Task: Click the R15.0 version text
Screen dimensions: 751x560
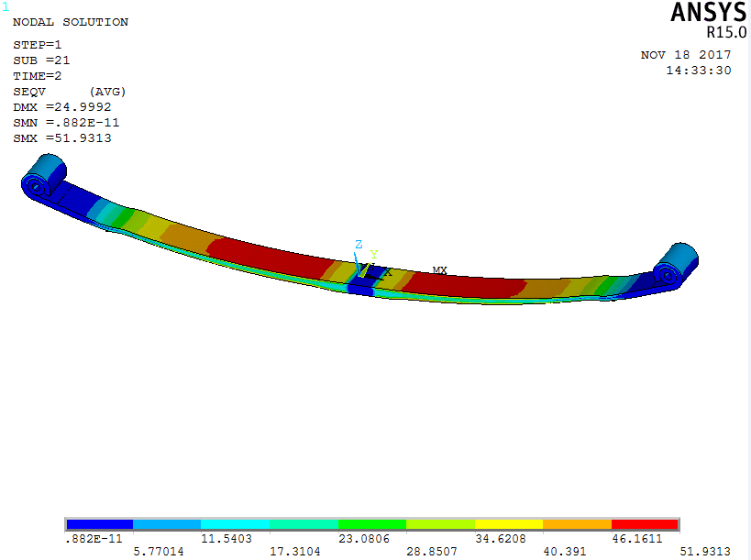Action: [x=723, y=32]
